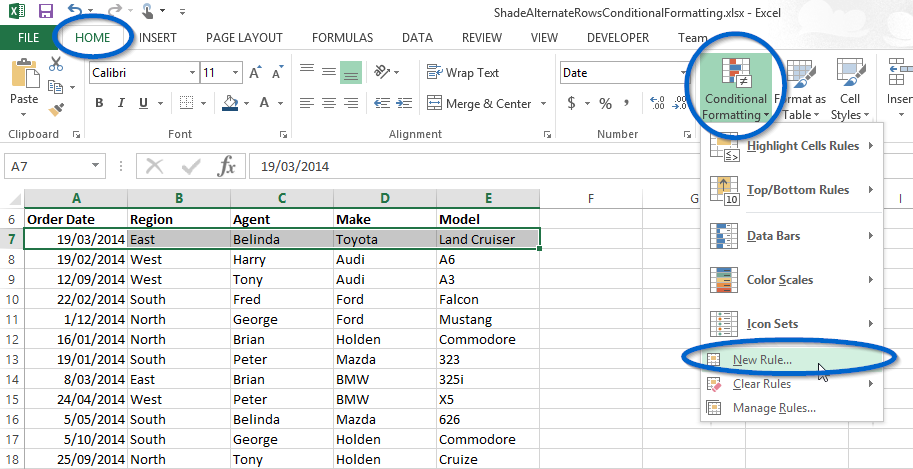Toggle Bold formatting
Screen dimensions: 913x469
pos(99,103)
